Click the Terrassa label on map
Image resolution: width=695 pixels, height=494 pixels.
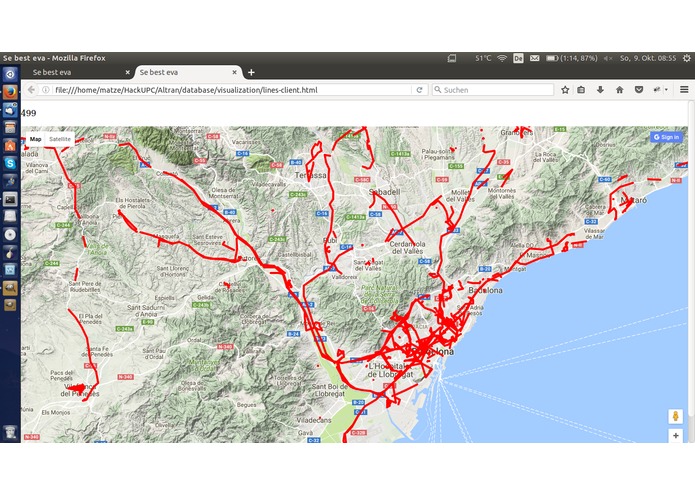(310, 175)
